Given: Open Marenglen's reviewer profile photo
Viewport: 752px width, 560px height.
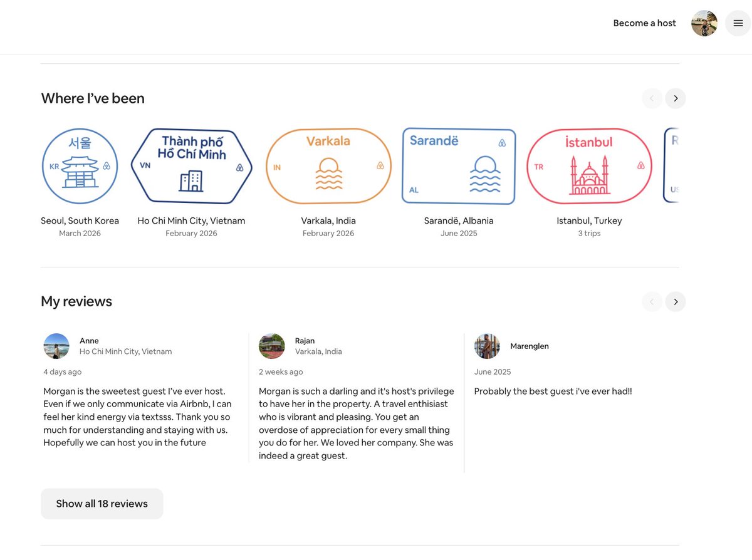Looking at the screenshot, I should click(487, 346).
